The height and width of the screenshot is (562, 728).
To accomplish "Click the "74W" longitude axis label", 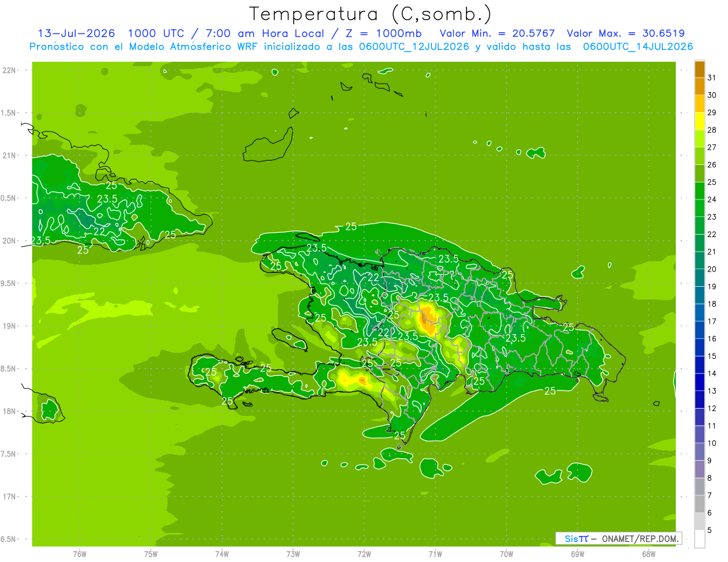I will tap(222, 554).
